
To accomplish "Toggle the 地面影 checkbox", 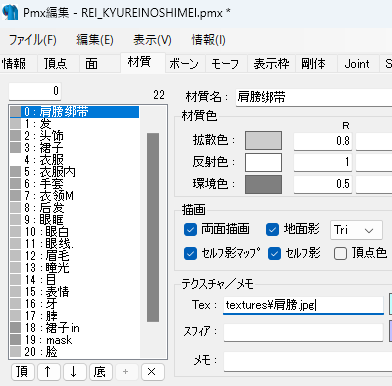I will click(x=272, y=230).
